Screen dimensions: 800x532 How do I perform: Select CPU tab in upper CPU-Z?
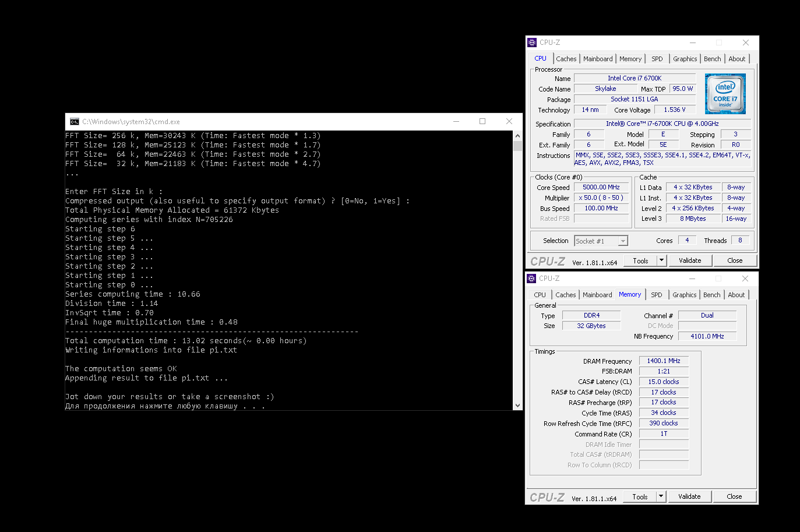[x=541, y=58]
